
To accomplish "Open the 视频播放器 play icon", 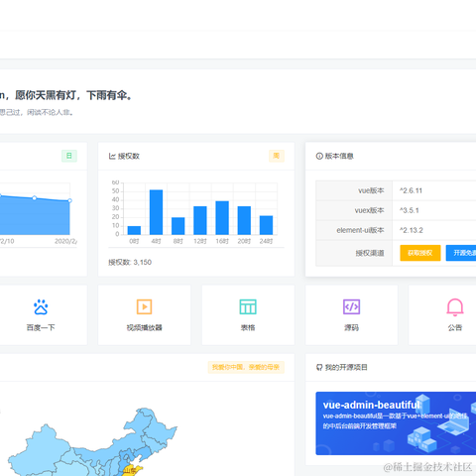I will click(144, 306).
